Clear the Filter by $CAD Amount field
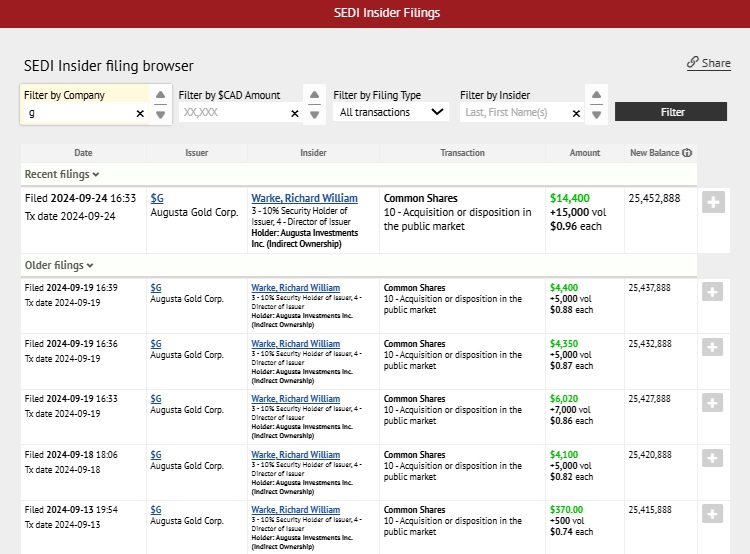 click(295, 113)
